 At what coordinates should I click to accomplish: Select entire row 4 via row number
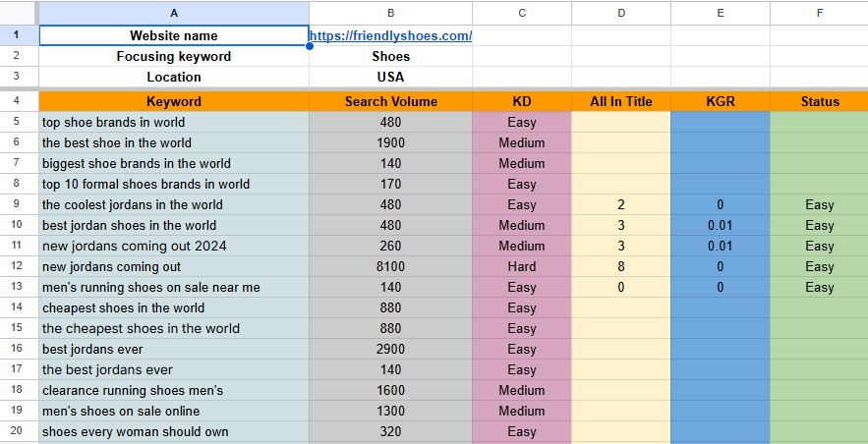(x=19, y=101)
